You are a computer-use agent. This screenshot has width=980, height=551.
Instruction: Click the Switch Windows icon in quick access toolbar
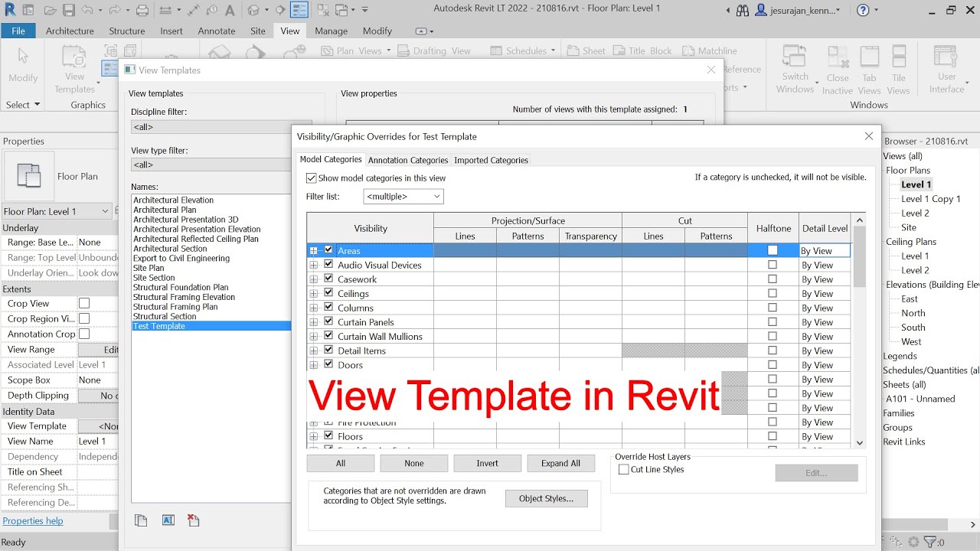tap(341, 11)
